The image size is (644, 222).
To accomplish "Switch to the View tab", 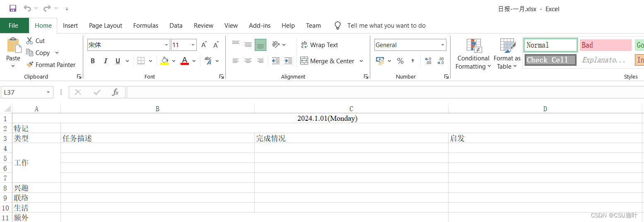I will click(x=231, y=26).
